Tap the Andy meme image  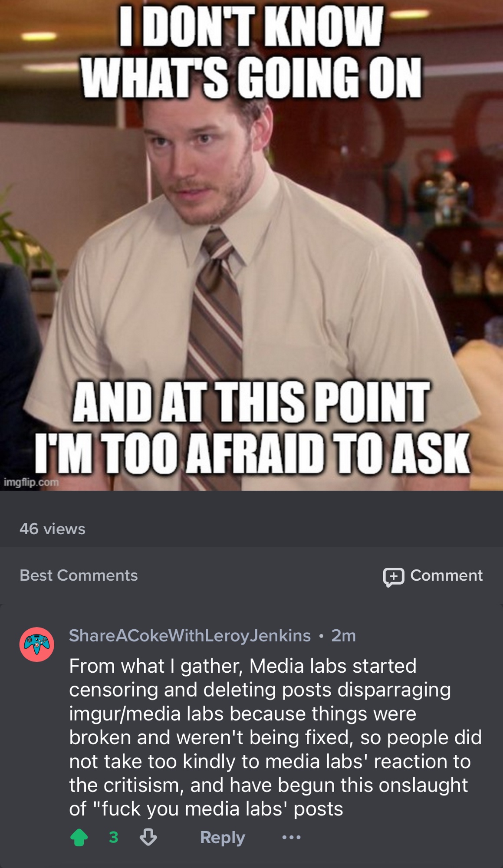[x=251, y=245]
